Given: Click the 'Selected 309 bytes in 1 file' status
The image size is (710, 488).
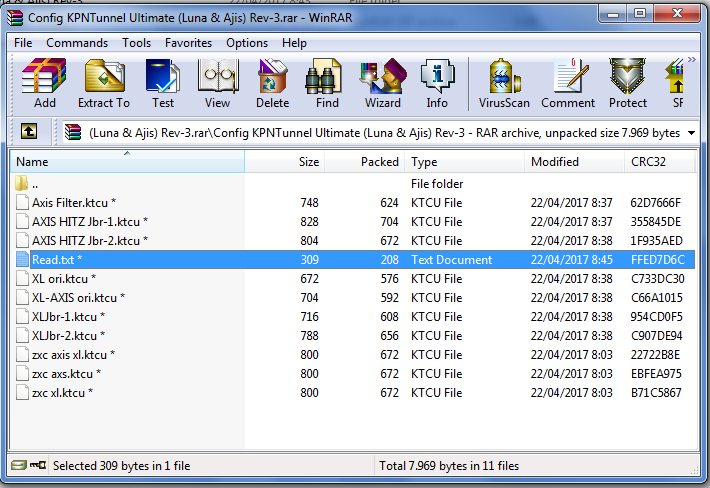Looking at the screenshot, I should pos(121,465).
